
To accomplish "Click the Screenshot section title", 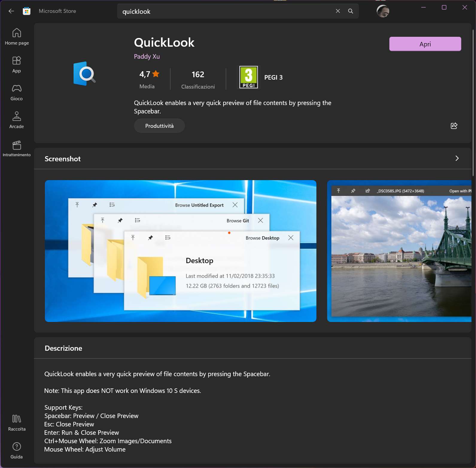I will tap(63, 159).
